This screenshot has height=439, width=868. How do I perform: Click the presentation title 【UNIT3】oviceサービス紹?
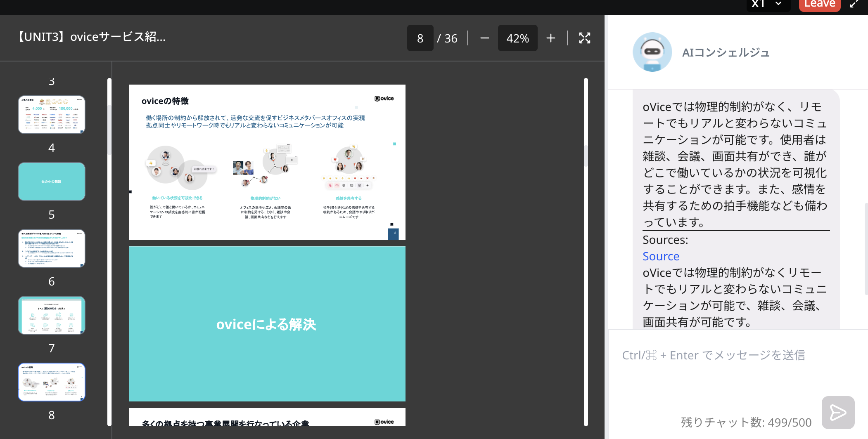[x=92, y=37]
